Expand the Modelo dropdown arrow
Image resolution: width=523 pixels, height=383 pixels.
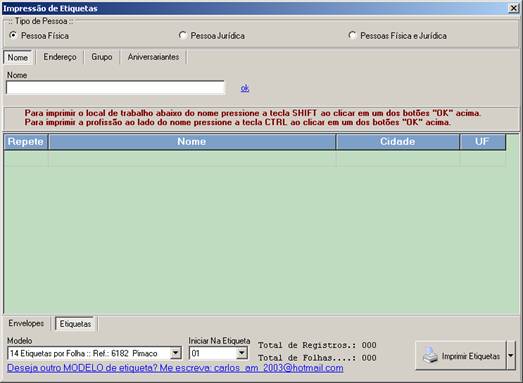pyautogui.click(x=175, y=353)
